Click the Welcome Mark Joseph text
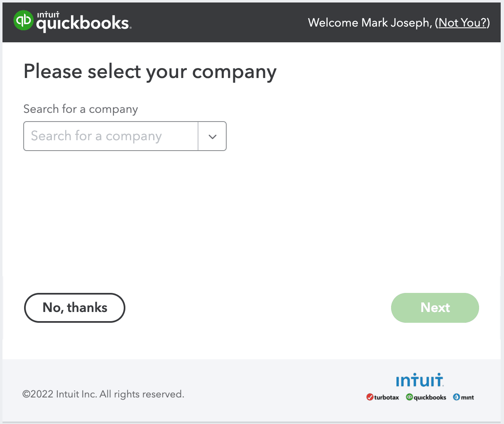 [x=371, y=23]
